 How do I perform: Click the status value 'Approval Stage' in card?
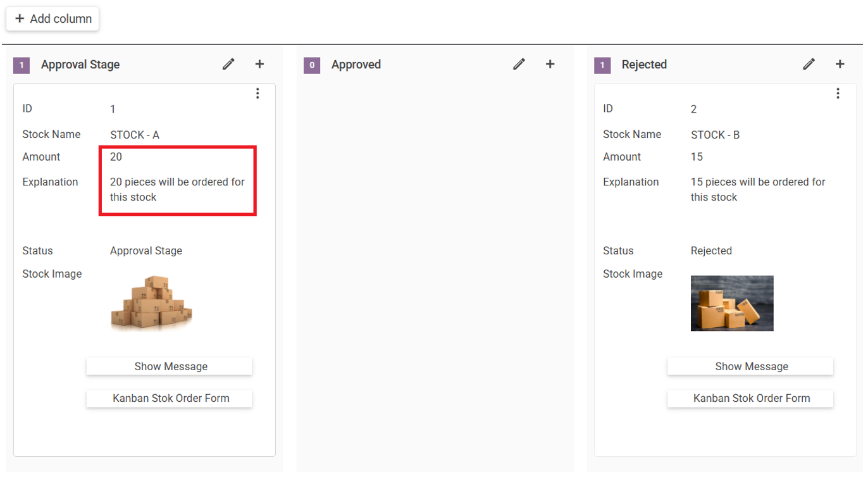pos(146,251)
